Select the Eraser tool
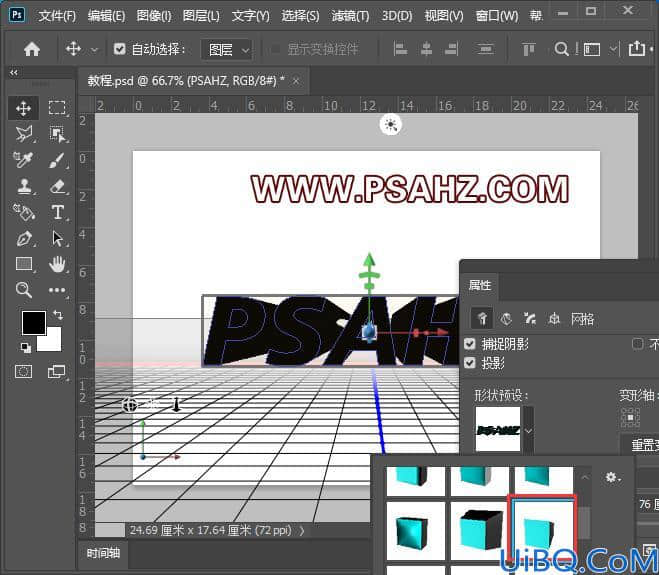 (x=57, y=186)
